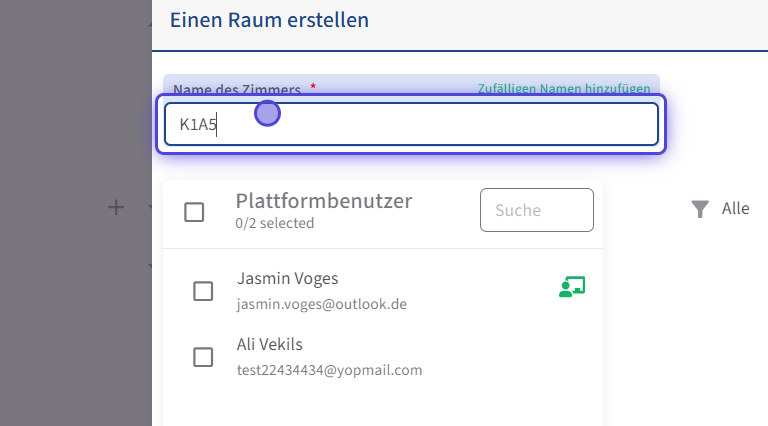Screen dimensions: 768x426
Task: Expand the small arrow beside the plus icon
Action: click(x=149, y=208)
